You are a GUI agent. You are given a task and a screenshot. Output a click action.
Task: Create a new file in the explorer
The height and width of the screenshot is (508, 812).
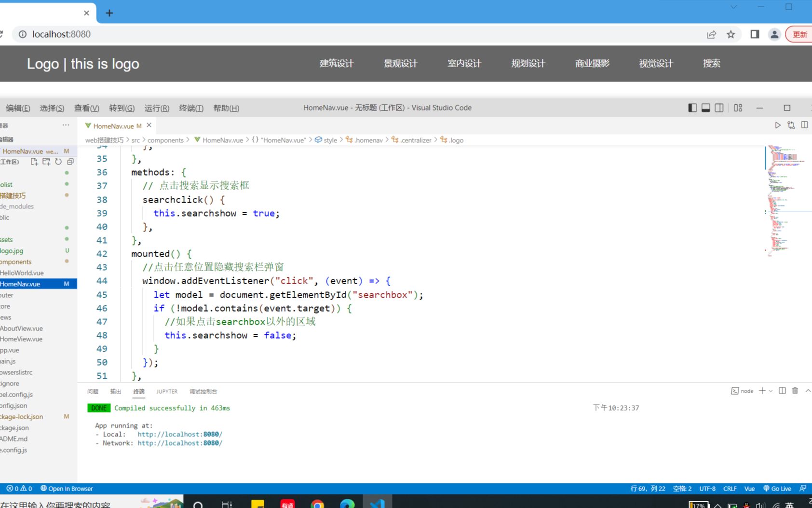point(34,162)
